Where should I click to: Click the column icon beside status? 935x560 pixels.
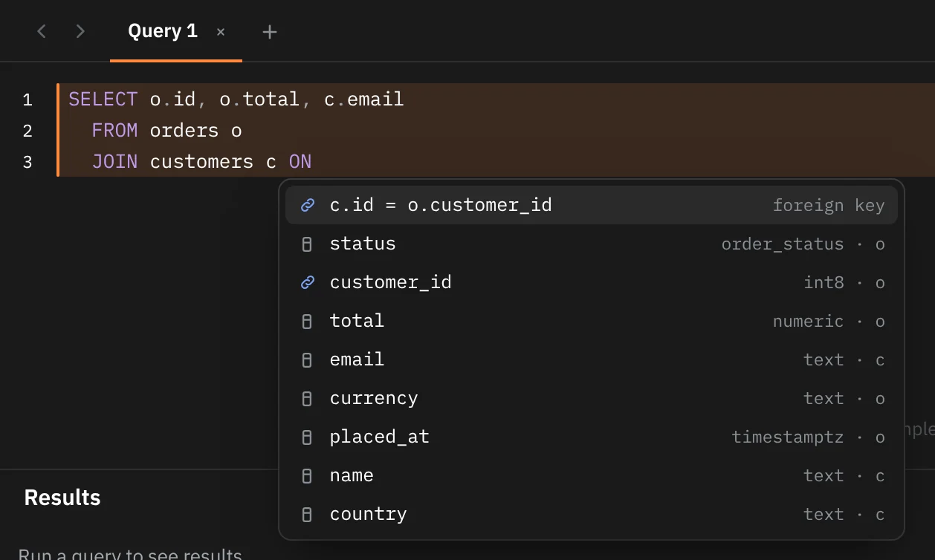(307, 244)
